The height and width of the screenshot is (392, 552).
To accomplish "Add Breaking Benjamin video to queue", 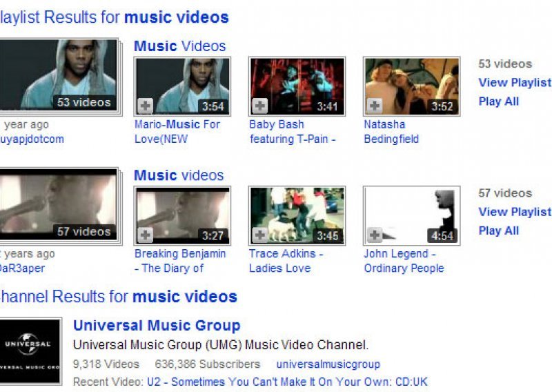I will (145, 235).
